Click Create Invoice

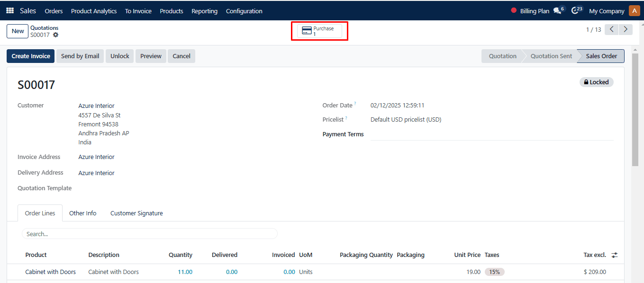[x=31, y=56]
